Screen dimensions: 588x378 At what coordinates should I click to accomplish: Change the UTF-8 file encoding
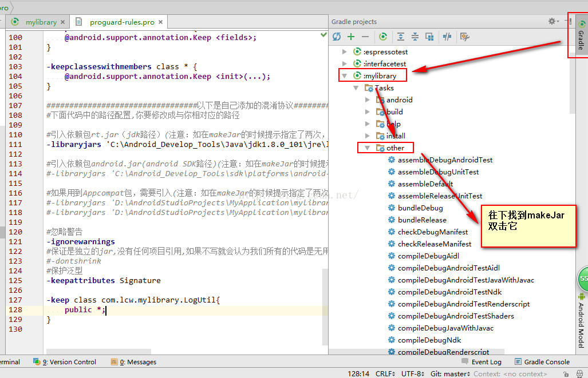(412, 373)
